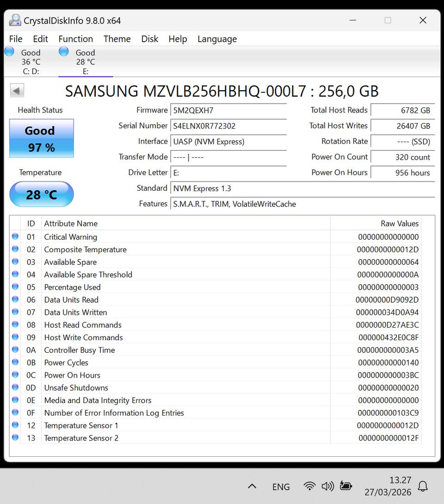Go to previous disk with left arrow

point(17,91)
